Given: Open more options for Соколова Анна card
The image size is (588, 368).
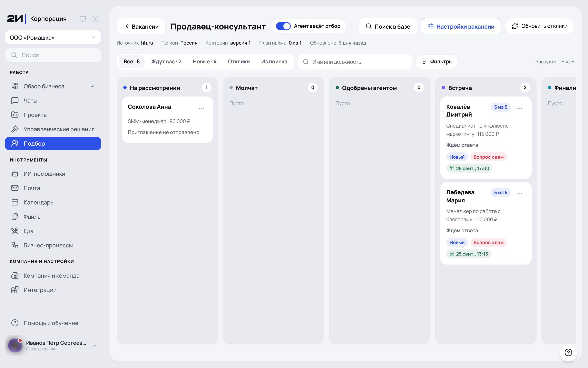Looking at the screenshot, I should pyautogui.click(x=201, y=108).
